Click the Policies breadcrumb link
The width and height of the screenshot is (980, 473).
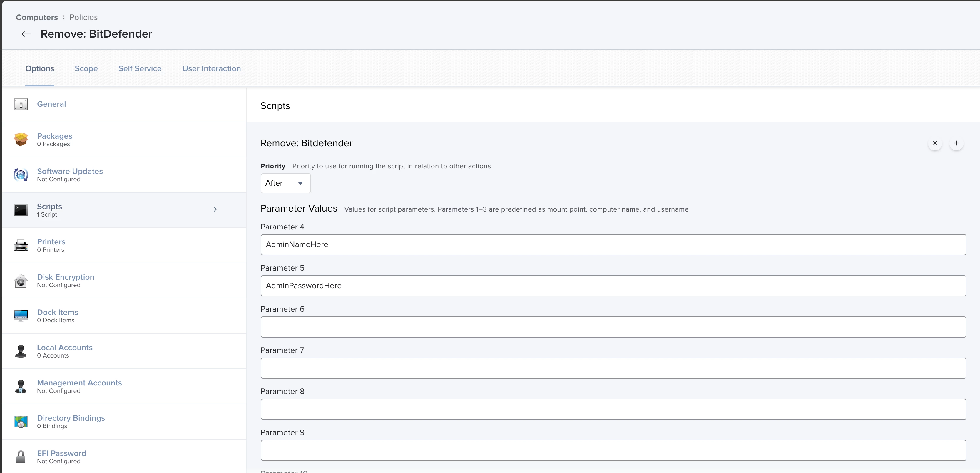pos(83,18)
